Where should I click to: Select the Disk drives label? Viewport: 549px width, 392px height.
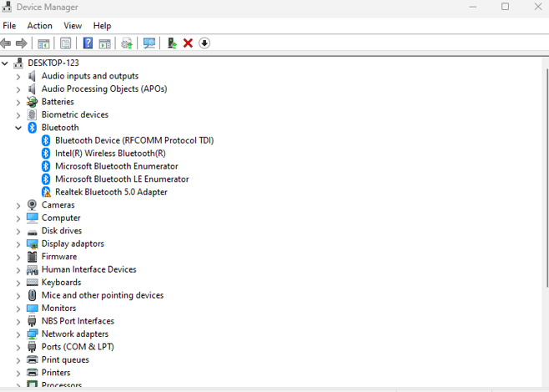62,231
